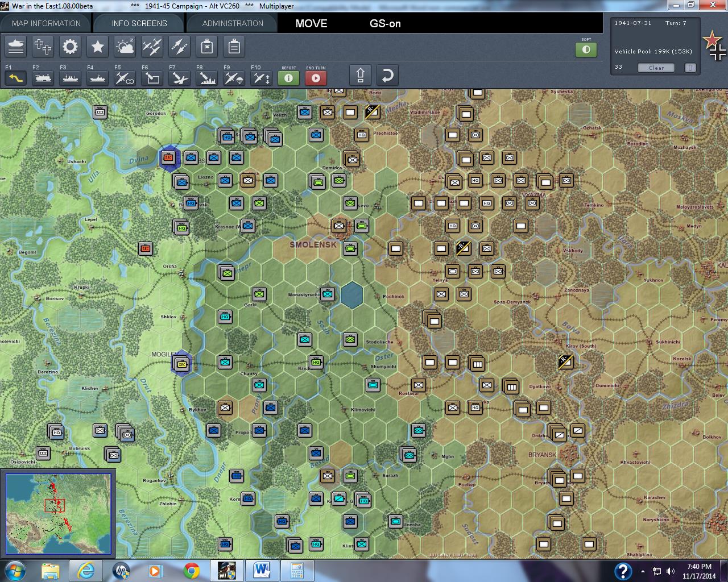Open the Calculator from taskbar
The image size is (728, 582).
click(297, 571)
